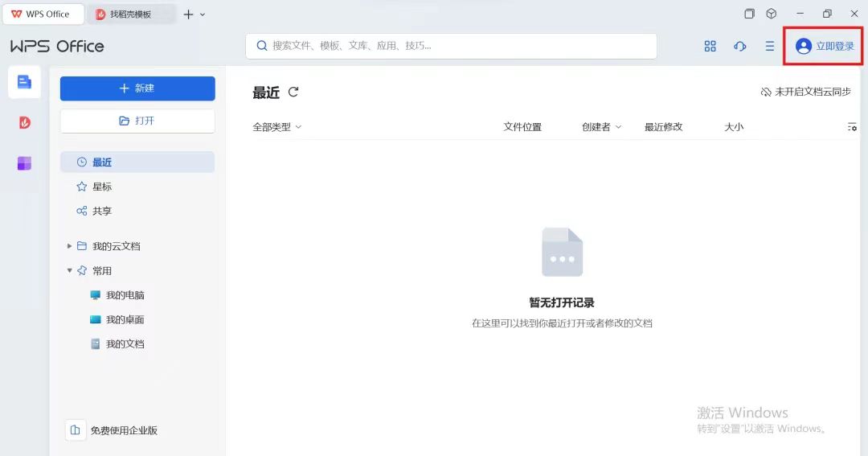Collapse the 常用 tree section
The image size is (868, 456).
(69, 271)
